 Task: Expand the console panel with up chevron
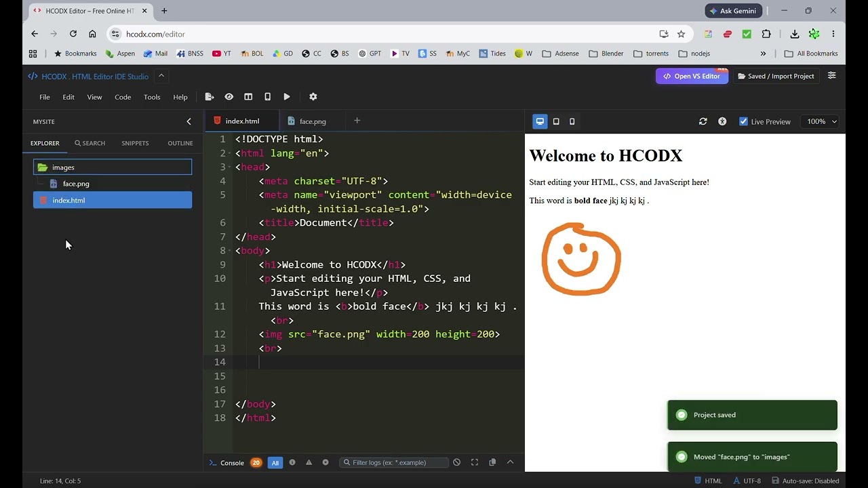pyautogui.click(x=510, y=462)
